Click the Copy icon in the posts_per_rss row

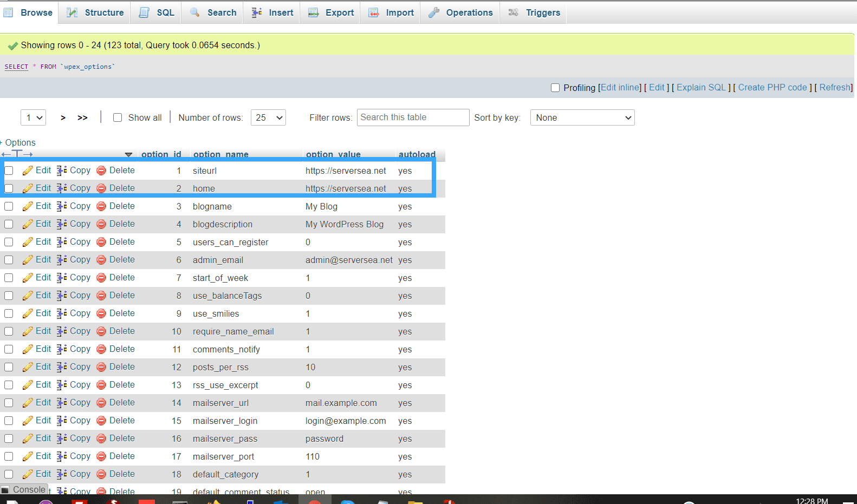pyautogui.click(x=62, y=367)
